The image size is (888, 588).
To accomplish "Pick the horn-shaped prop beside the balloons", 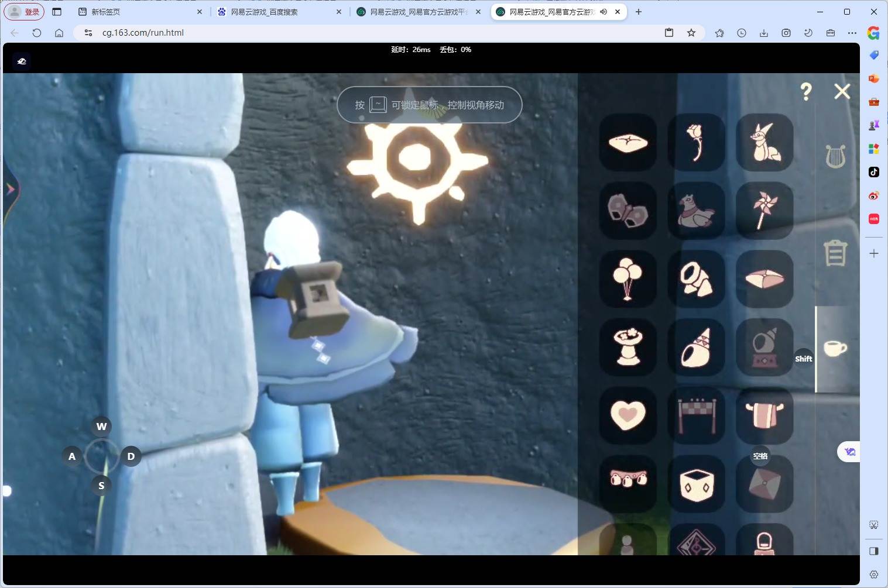I will [x=696, y=279].
